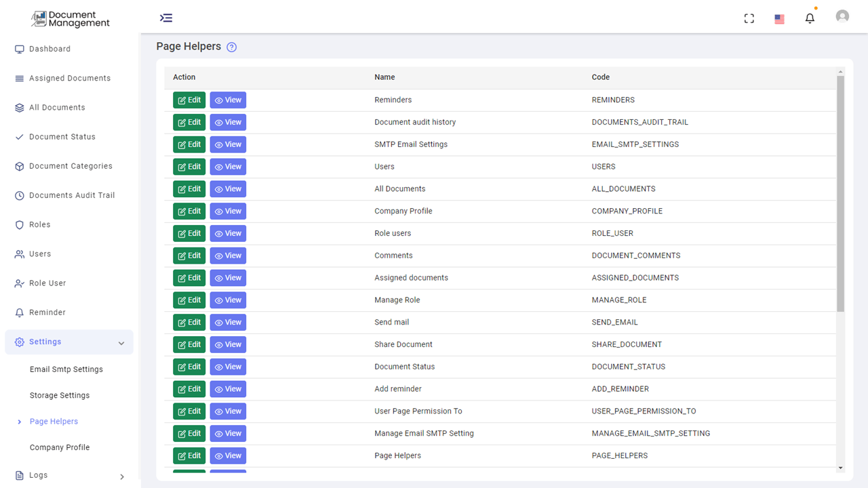View the SMTP Email Settings helper

[x=228, y=144]
